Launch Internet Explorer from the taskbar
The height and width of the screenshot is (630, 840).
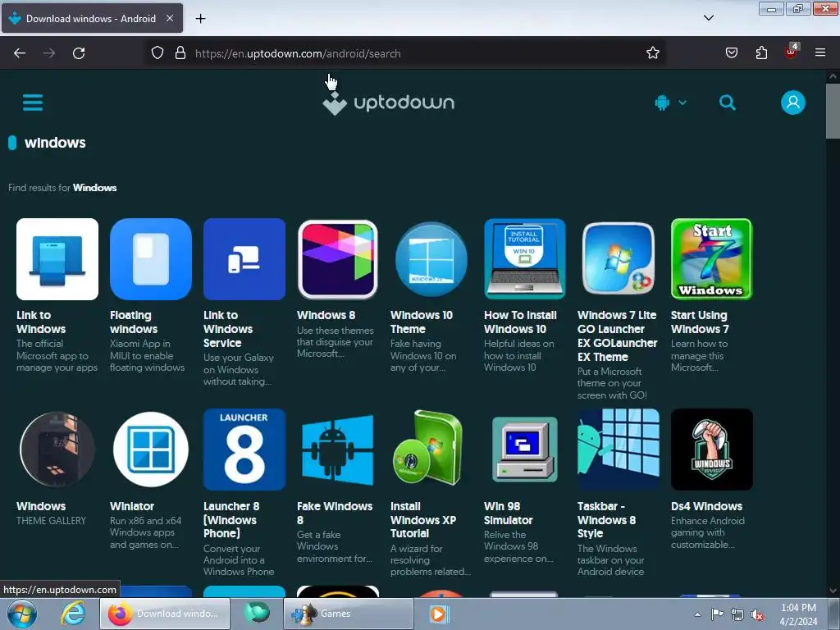73,614
